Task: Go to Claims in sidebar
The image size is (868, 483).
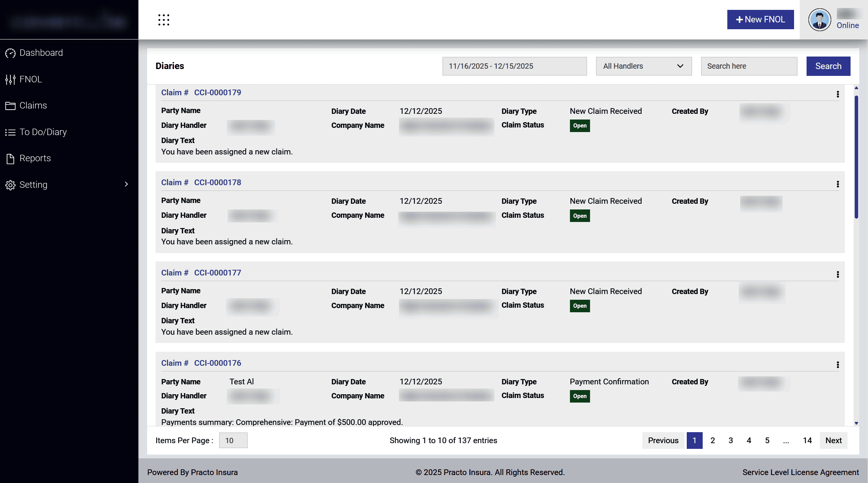Action: pyautogui.click(x=33, y=105)
